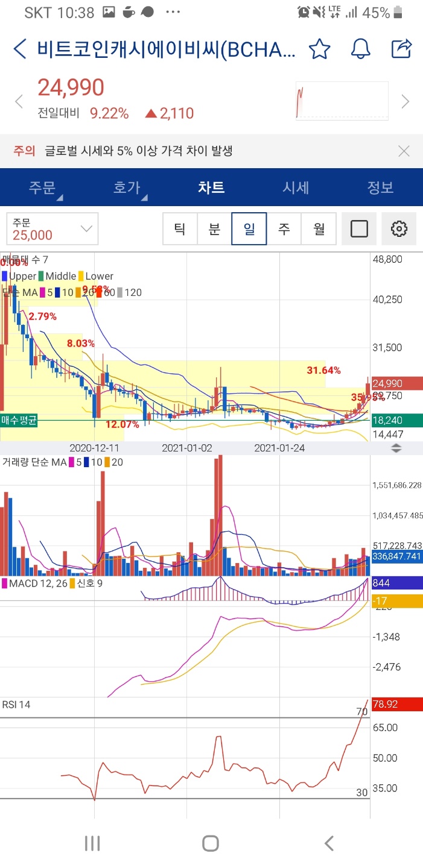Viewport: 423px width, 868px height.
Task: Tap the red 78.92 RSI value
Action: pos(397,703)
